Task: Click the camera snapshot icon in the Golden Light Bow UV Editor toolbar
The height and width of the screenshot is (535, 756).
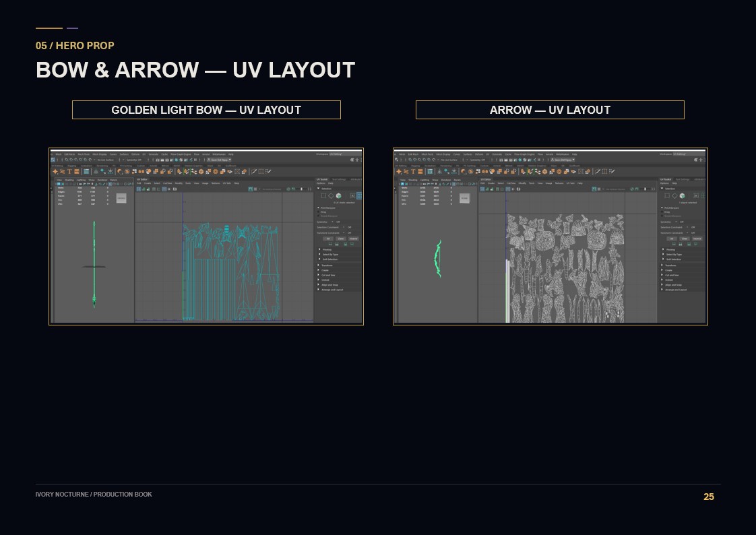Action: click(175, 189)
